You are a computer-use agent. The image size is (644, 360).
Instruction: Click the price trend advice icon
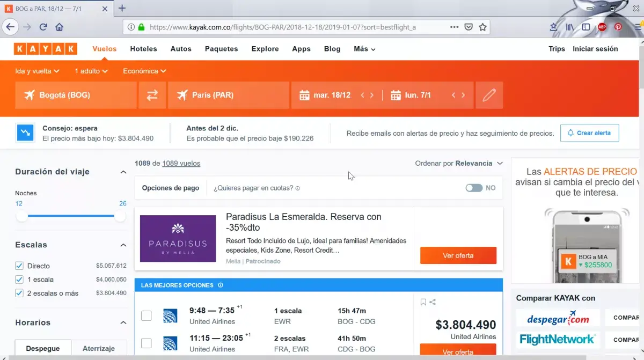click(x=25, y=133)
